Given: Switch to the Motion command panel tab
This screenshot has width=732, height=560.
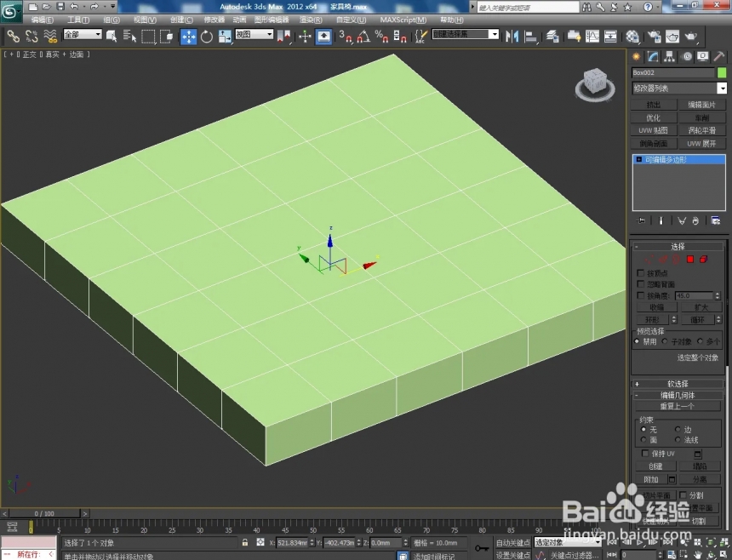Looking at the screenshot, I should [x=687, y=56].
